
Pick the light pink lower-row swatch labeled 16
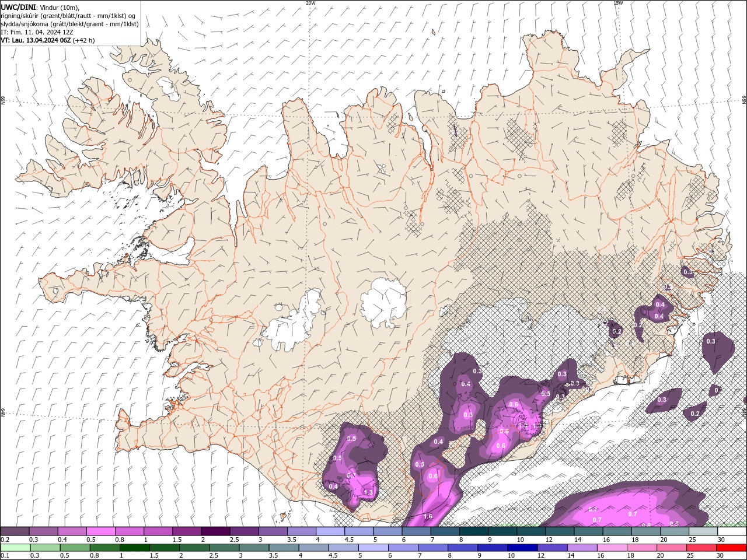pos(612,548)
